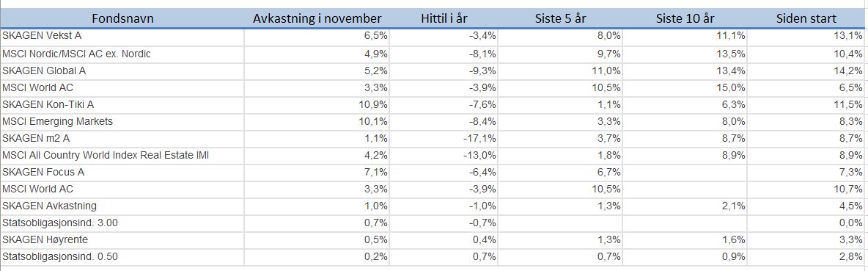
Task: Select the MSCI Emerging Markets cell
Action: point(122,121)
